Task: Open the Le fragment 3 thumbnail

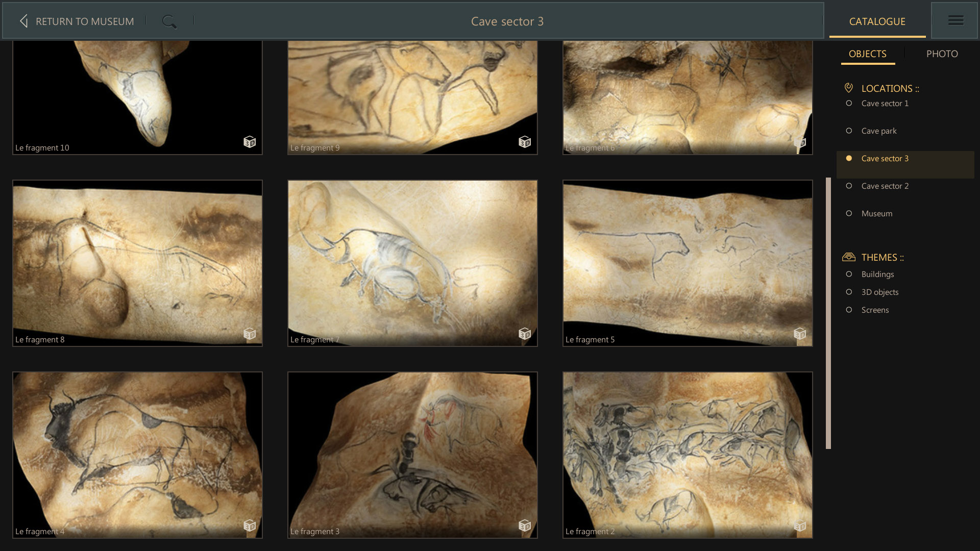Action: 412,455
